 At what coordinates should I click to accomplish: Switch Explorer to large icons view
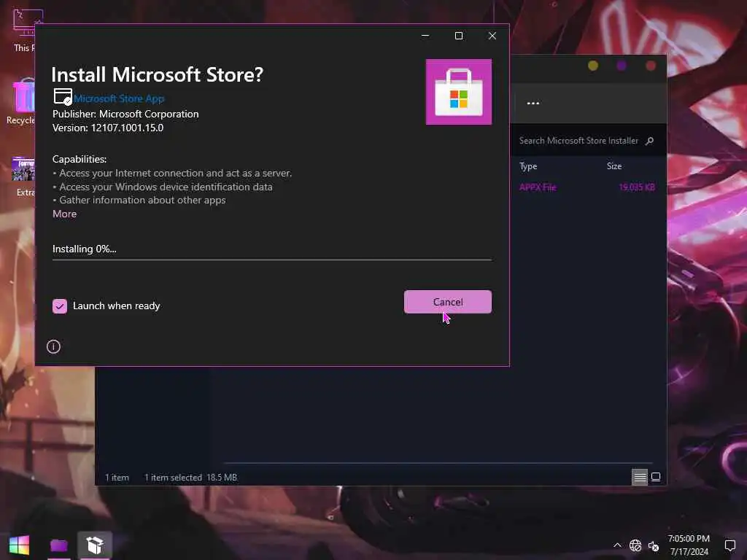(656, 477)
